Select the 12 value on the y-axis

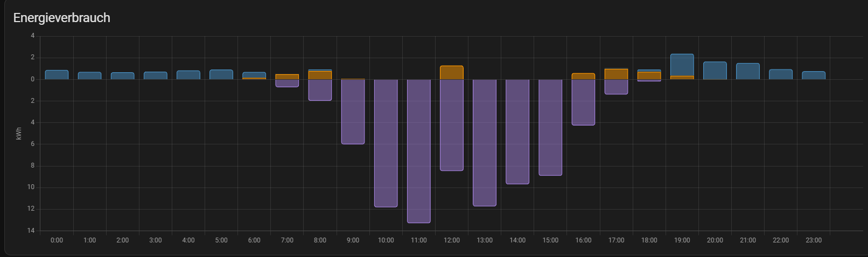31,209
